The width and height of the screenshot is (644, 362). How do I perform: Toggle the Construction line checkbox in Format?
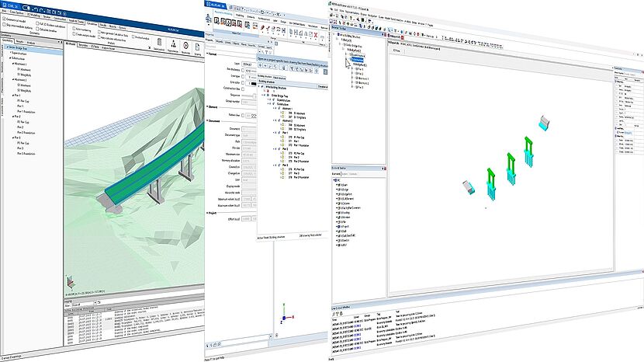pos(243,89)
